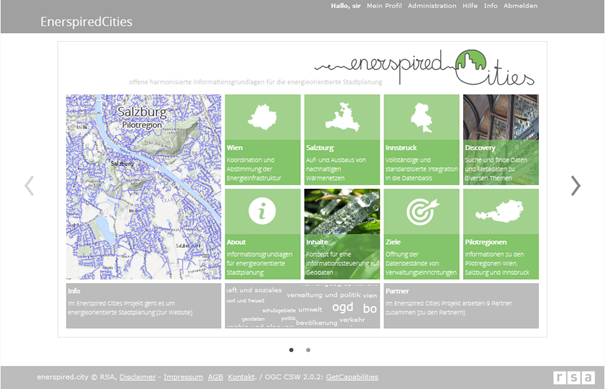Viewport: 605px width, 389px height.
Task: Open the Pilotregionen Austria map icon
Action: coord(500,211)
